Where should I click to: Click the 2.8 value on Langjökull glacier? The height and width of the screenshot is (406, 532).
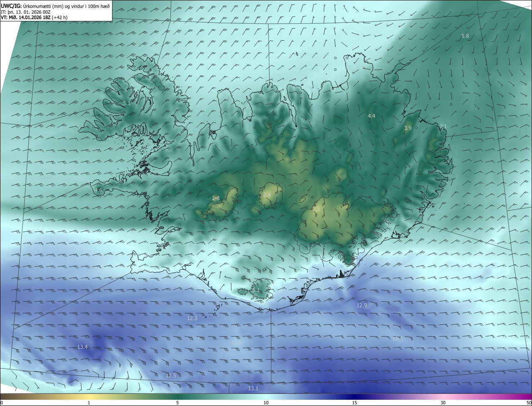click(216, 198)
